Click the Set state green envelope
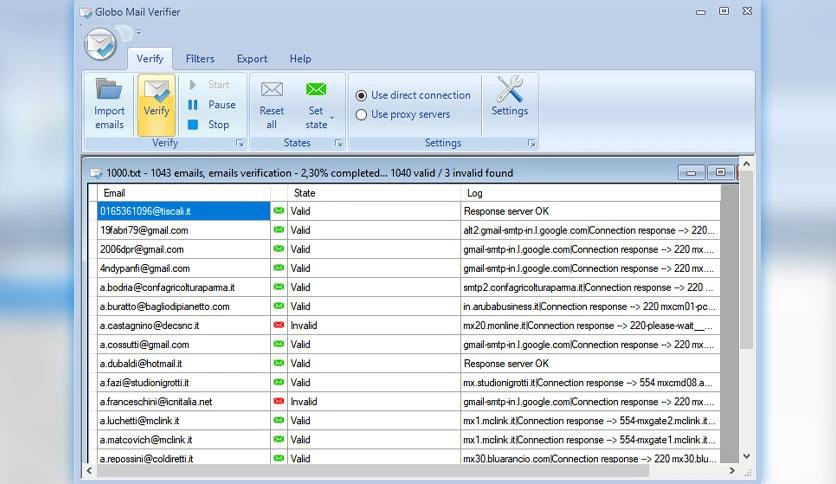Viewport: 836px width, 484px height. (x=316, y=89)
